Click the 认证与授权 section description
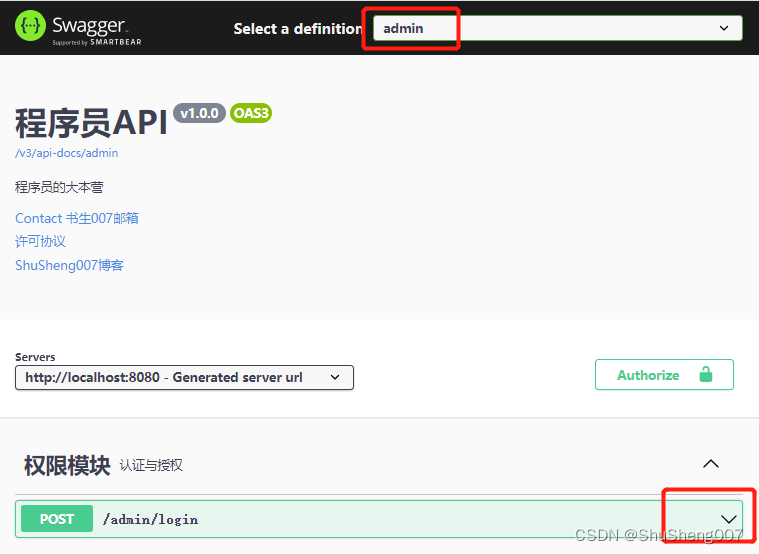This screenshot has width=759, height=554. point(151,465)
